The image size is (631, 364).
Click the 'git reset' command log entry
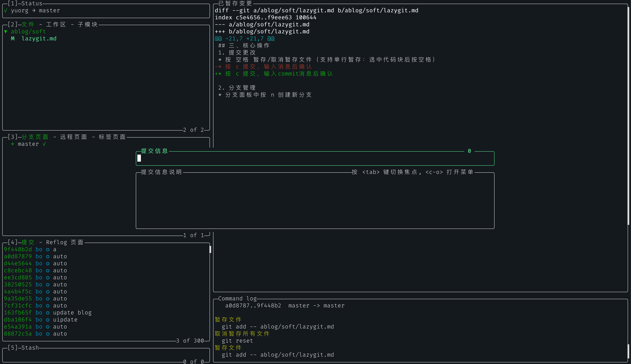[237, 341]
